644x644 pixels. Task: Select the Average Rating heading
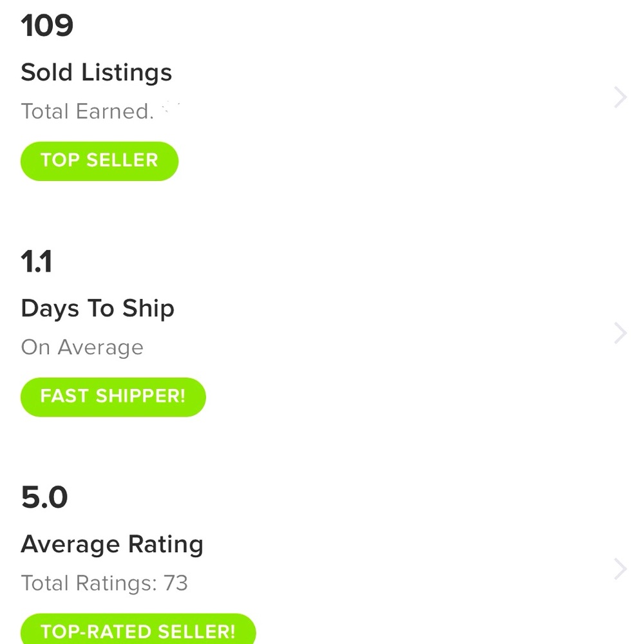click(x=112, y=544)
